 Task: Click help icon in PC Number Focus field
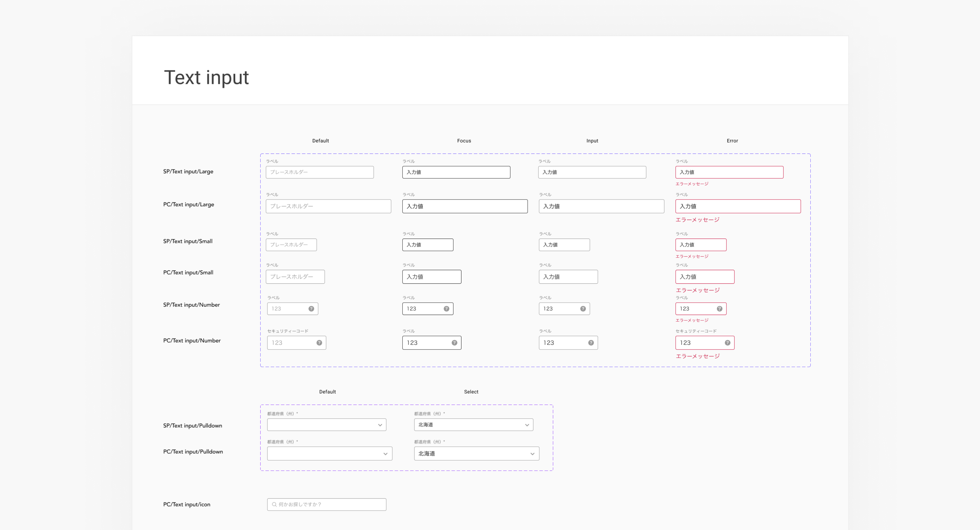pos(454,342)
